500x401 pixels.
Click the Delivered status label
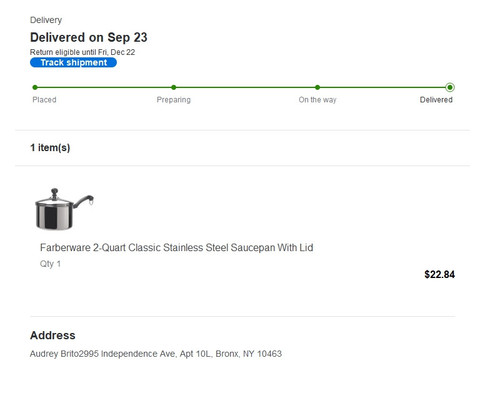[436, 100]
